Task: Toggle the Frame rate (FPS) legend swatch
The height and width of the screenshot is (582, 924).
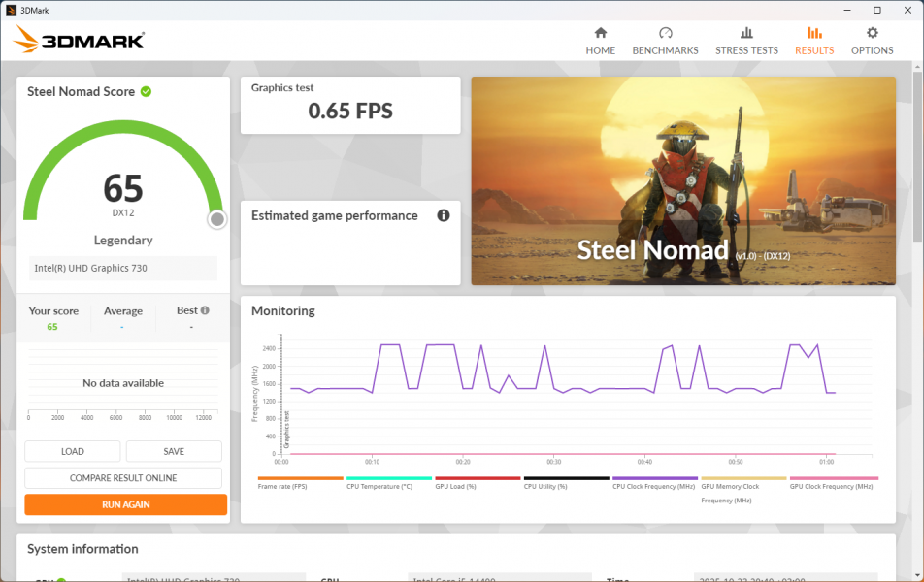Action: [x=300, y=478]
